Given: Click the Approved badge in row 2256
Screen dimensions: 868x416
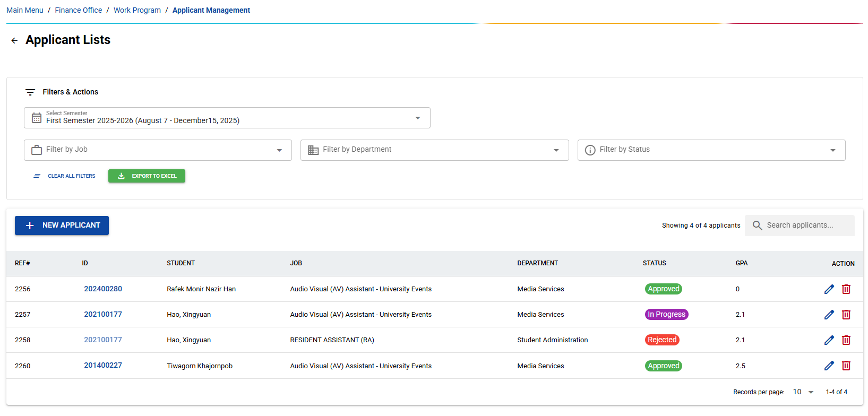Looking at the screenshot, I should click(x=664, y=289).
